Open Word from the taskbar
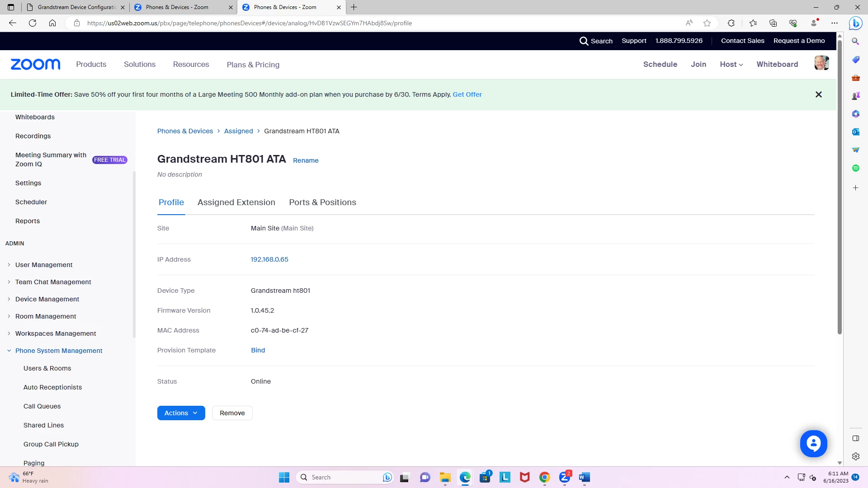Viewport: 868px width, 488px height. coord(585,477)
